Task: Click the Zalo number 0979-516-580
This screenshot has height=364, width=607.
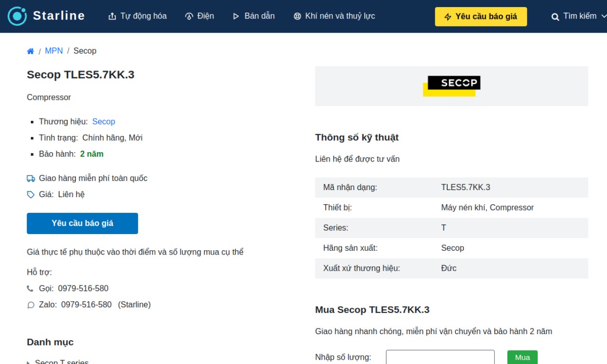Action: (x=86, y=305)
